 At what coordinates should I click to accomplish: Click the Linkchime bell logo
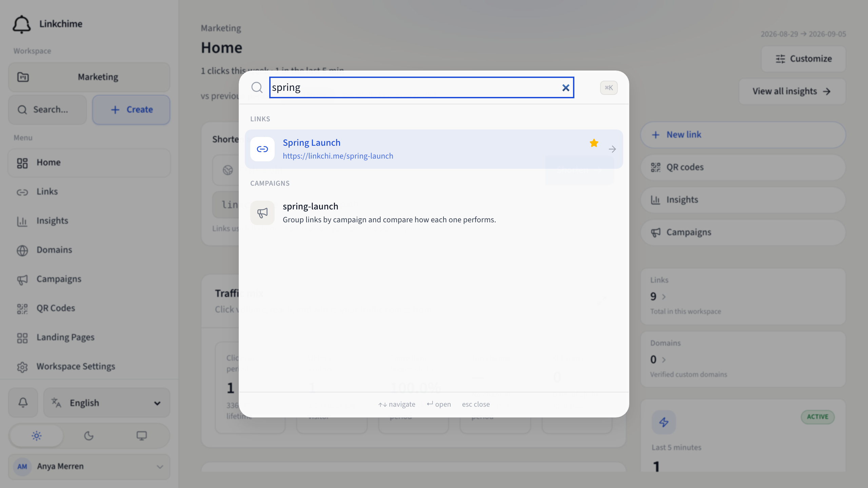pyautogui.click(x=22, y=24)
